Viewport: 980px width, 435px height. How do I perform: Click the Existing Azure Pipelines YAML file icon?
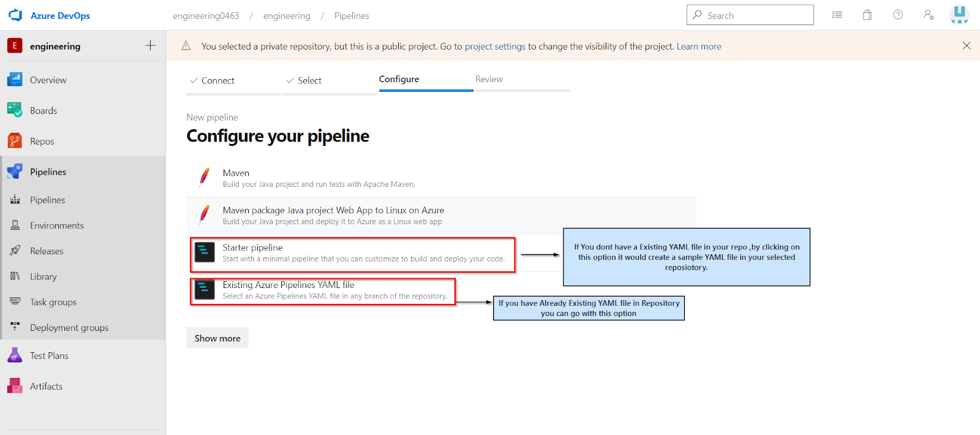pos(205,290)
